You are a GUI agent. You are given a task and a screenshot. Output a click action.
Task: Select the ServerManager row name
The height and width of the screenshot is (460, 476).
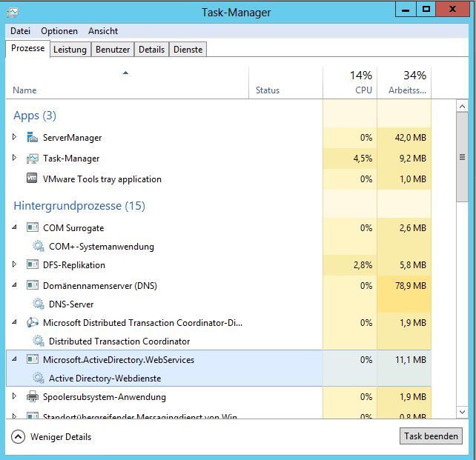(72, 138)
